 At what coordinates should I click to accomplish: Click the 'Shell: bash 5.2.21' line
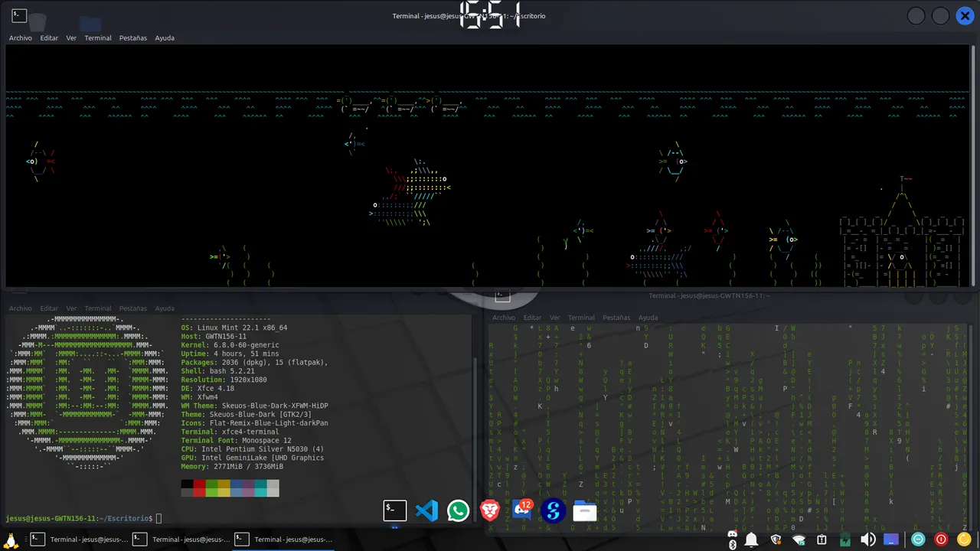220,371
